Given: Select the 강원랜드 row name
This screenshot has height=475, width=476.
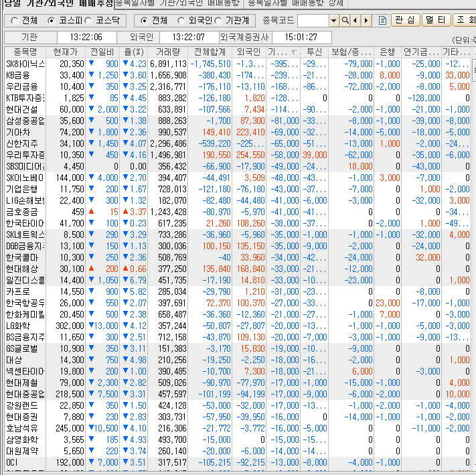Looking at the screenshot, I should coord(21,406).
